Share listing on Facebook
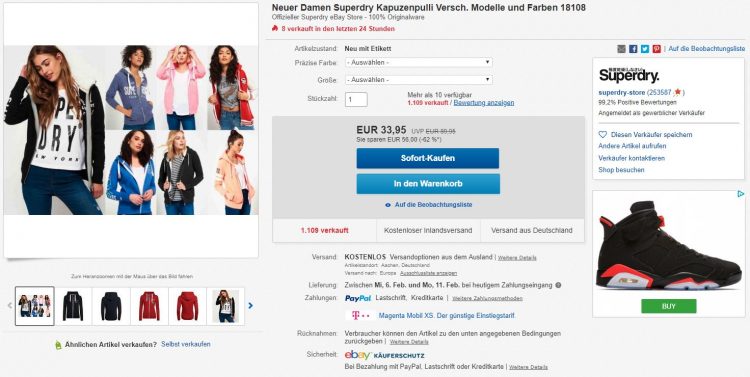 pyautogui.click(x=633, y=49)
